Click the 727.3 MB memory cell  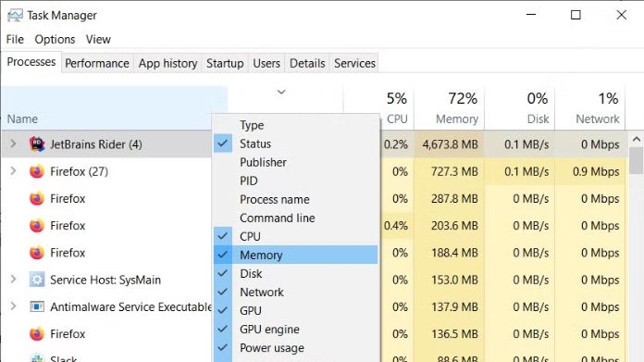click(449, 171)
